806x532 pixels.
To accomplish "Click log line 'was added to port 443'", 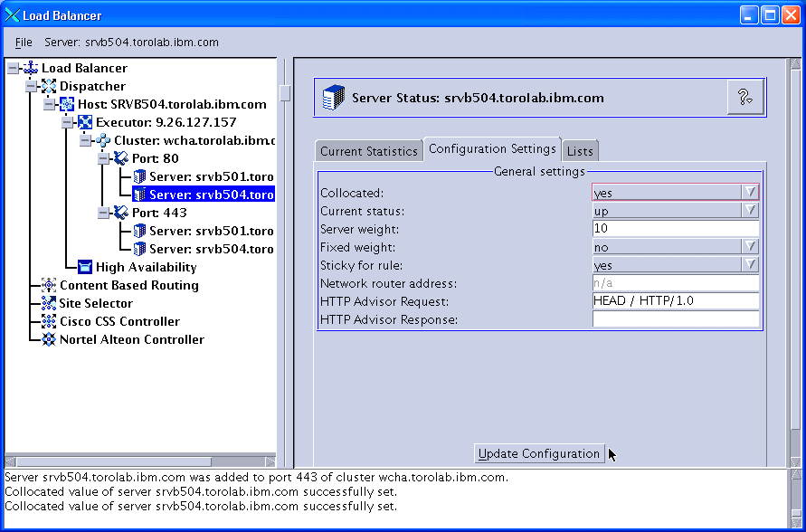I will [256, 477].
